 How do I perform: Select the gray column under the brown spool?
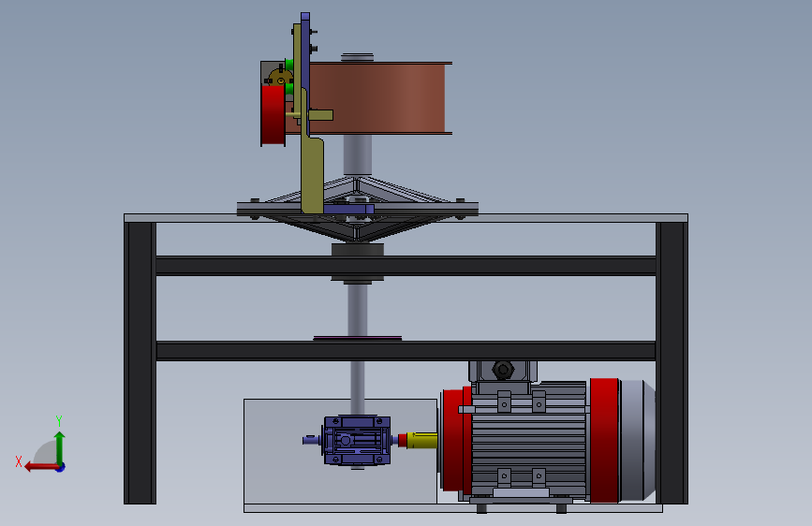click(358, 155)
